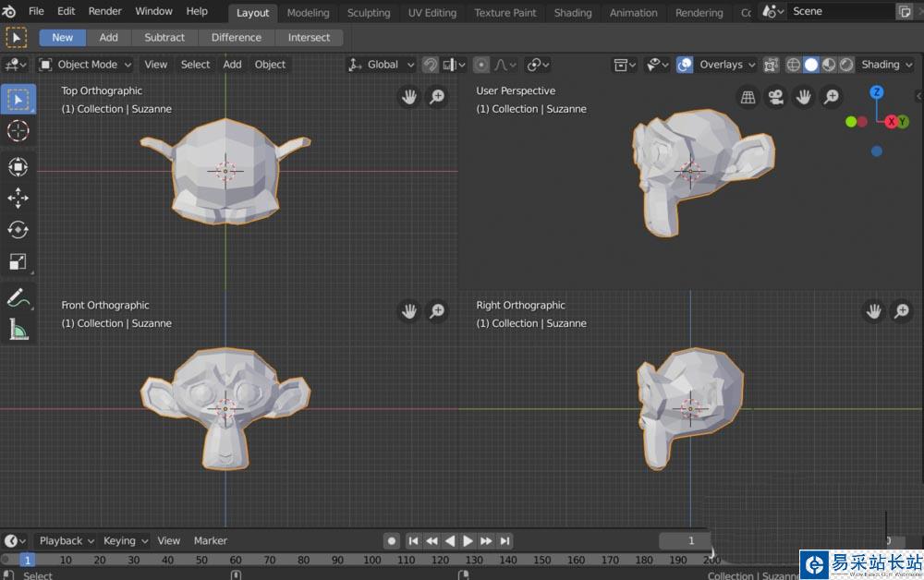This screenshot has width=924, height=580.
Task: Toggle auto keying record button in timeline
Action: 391,540
